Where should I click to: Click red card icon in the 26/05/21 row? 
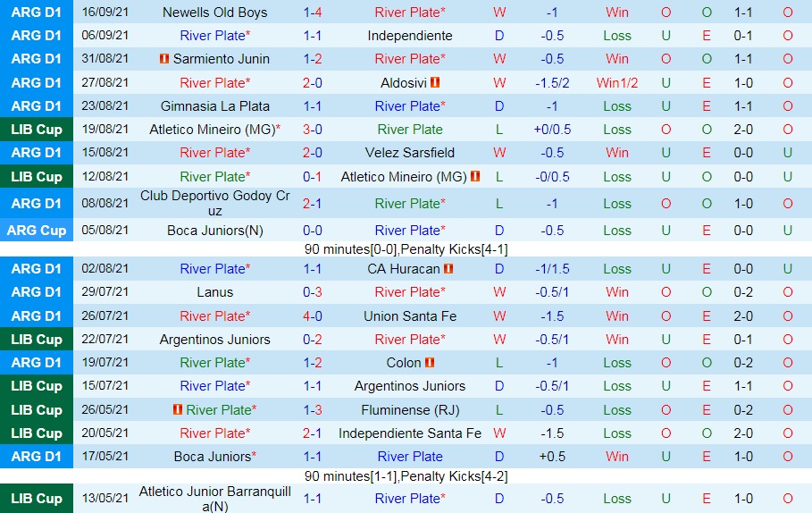(177, 410)
